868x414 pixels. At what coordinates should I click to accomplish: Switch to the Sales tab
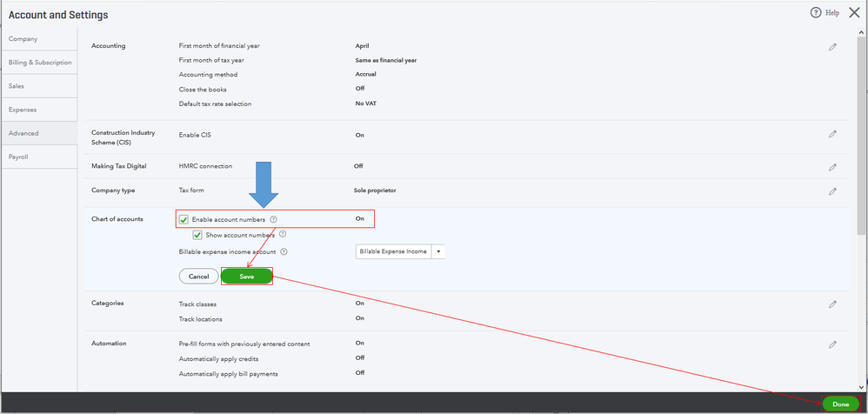click(17, 86)
